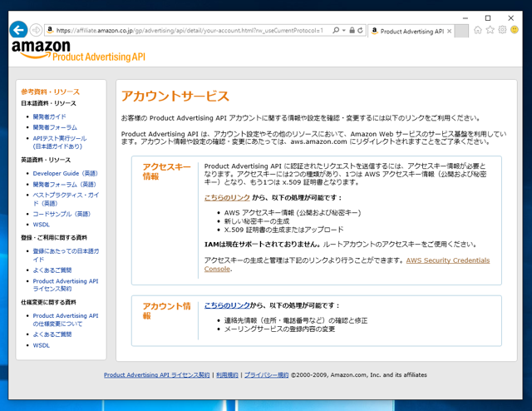Close the browser window
Screen dimensions: 532x411
point(510,18)
